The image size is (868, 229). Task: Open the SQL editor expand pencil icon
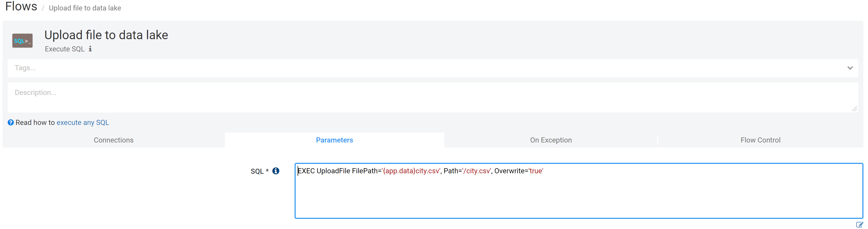(859, 225)
